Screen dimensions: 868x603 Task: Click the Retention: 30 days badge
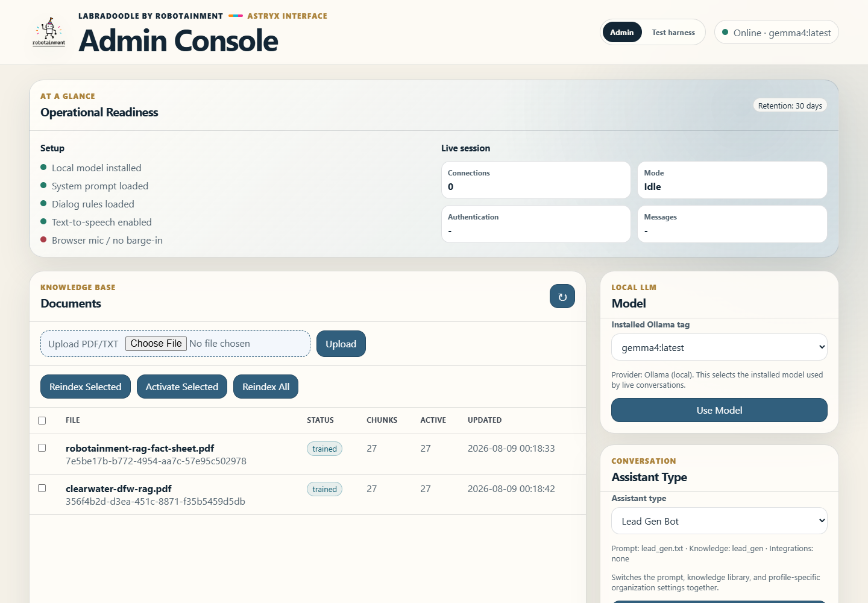(790, 106)
